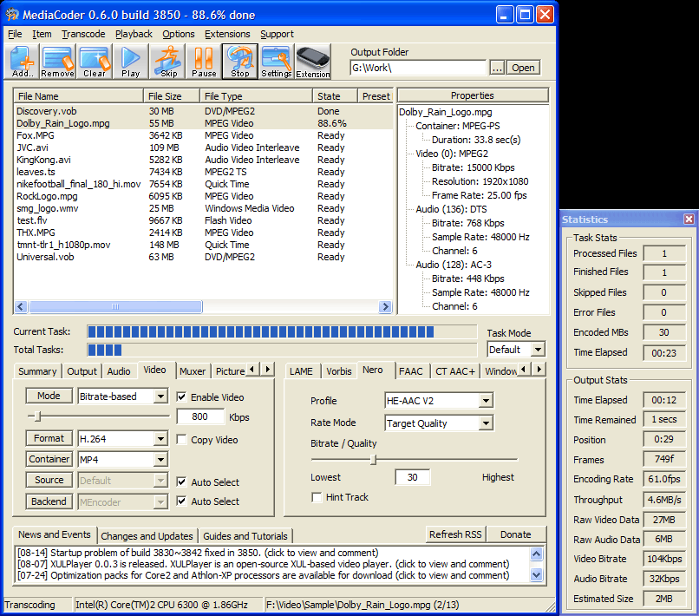Click the Container button
Viewport: 699px width, 616px height.
click(x=49, y=459)
